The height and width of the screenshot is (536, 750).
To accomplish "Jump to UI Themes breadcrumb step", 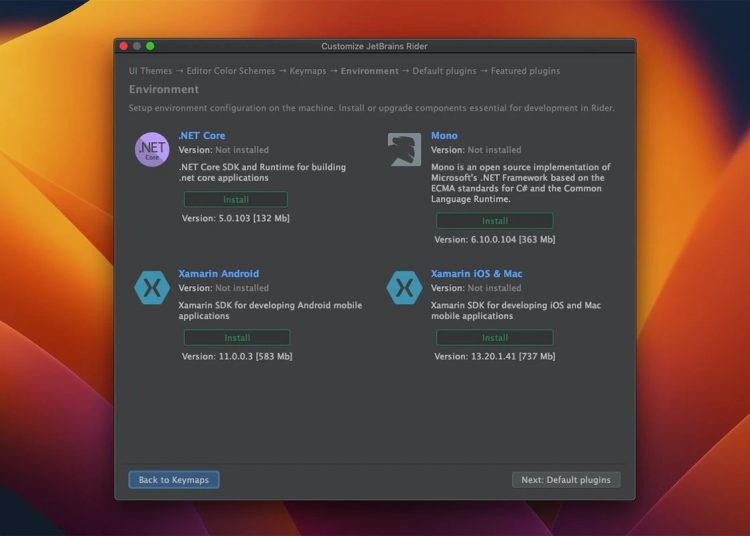I will [150, 71].
